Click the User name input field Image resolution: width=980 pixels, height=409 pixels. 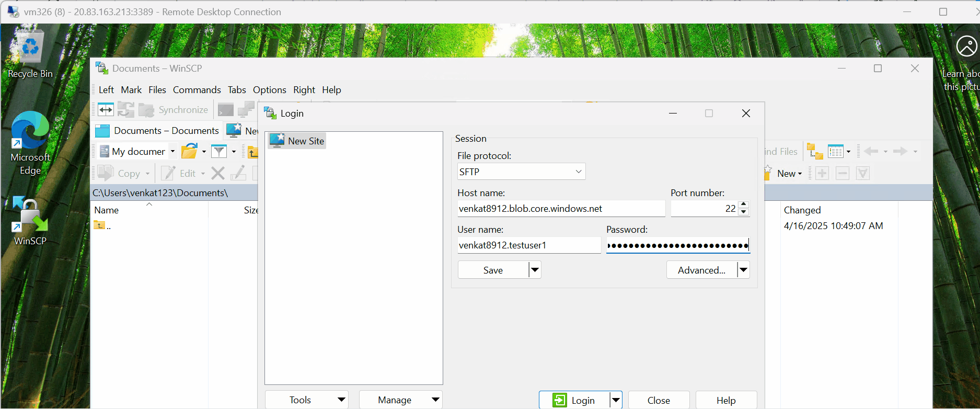[x=529, y=245]
